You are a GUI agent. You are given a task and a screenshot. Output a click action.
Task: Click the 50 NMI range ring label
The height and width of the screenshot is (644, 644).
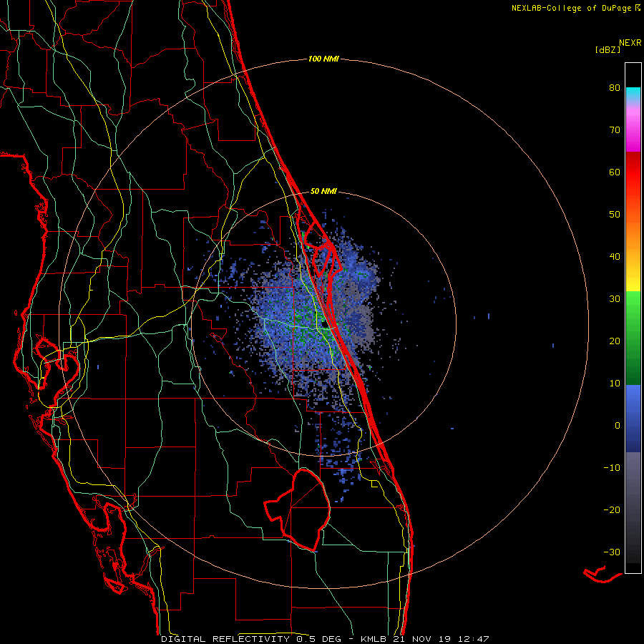click(x=323, y=191)
